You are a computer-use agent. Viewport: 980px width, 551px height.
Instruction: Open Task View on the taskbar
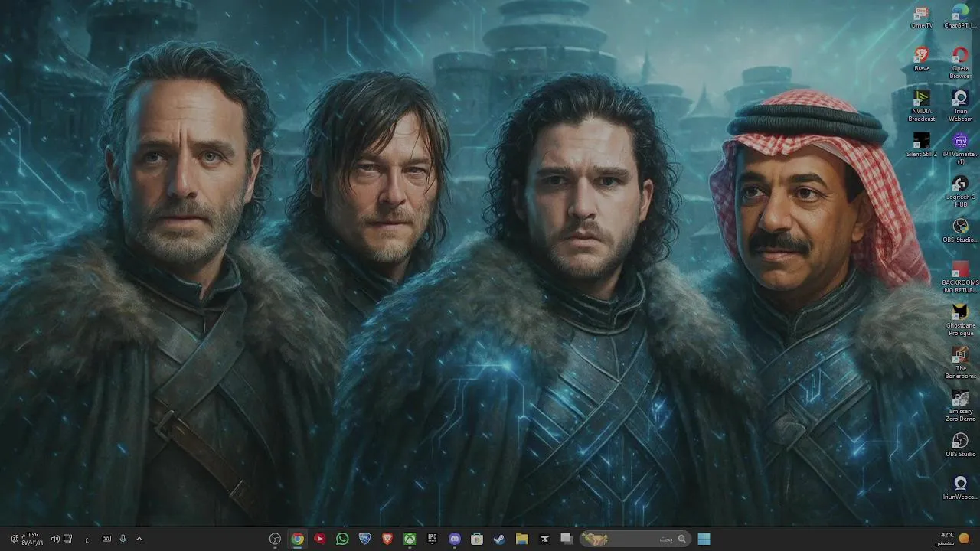coord(567,539)
